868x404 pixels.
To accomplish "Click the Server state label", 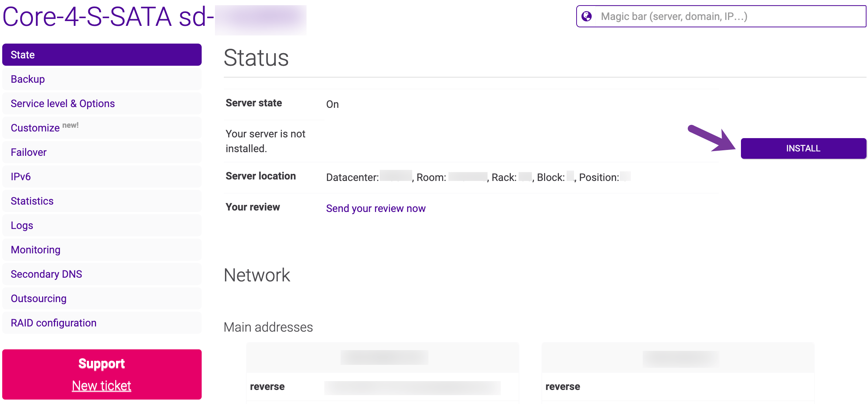I will coord(254,103).
